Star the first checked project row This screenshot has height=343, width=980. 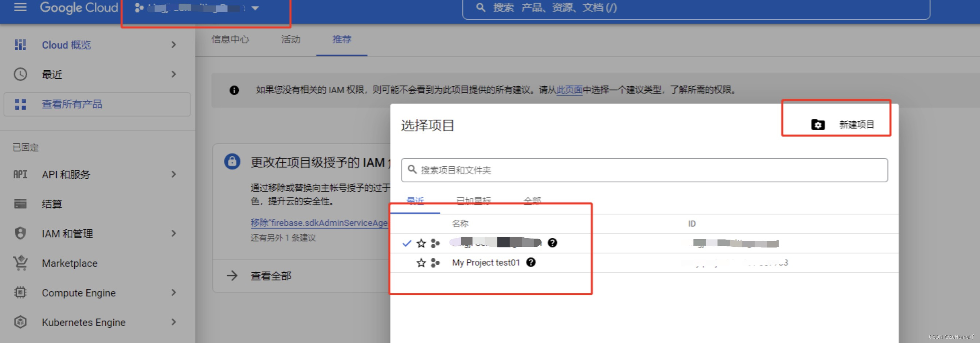[x=421, y=243]
